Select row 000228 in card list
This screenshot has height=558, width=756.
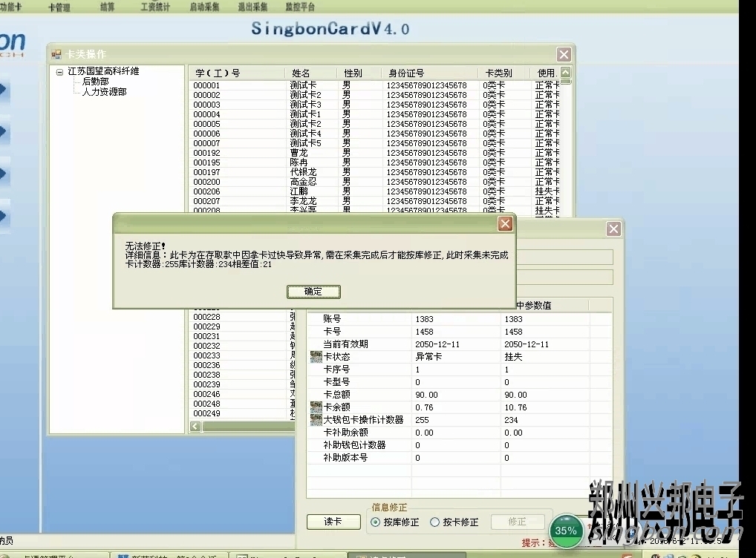click(x=243, y=317)
